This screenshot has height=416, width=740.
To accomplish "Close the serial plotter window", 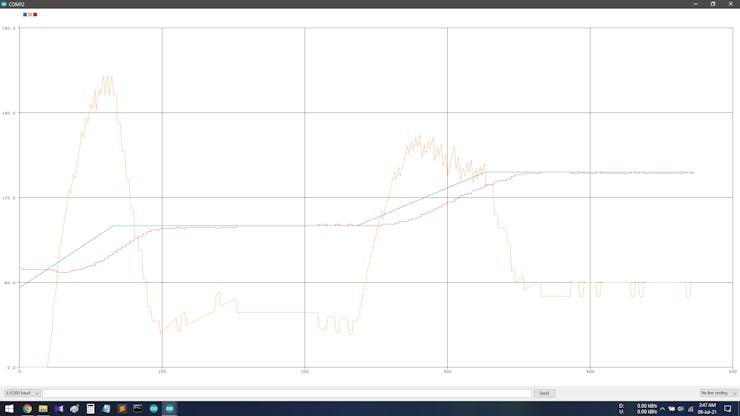I will (x=731, y=4).
